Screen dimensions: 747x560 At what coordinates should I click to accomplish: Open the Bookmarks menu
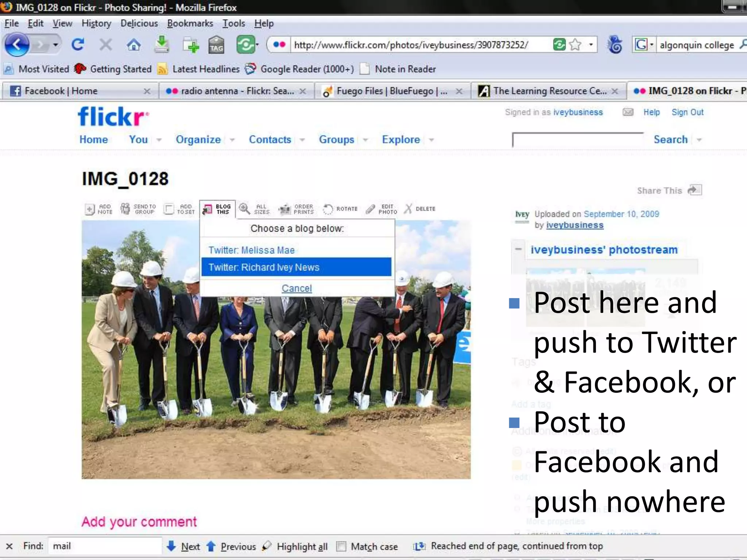[190, 23]
